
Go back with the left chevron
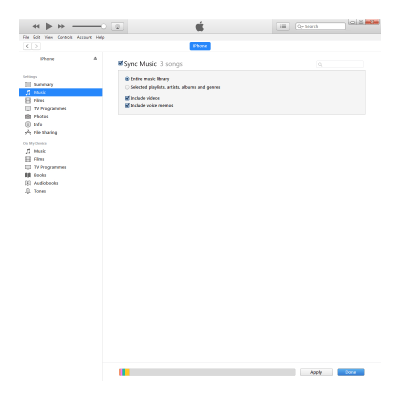point(27,46)
